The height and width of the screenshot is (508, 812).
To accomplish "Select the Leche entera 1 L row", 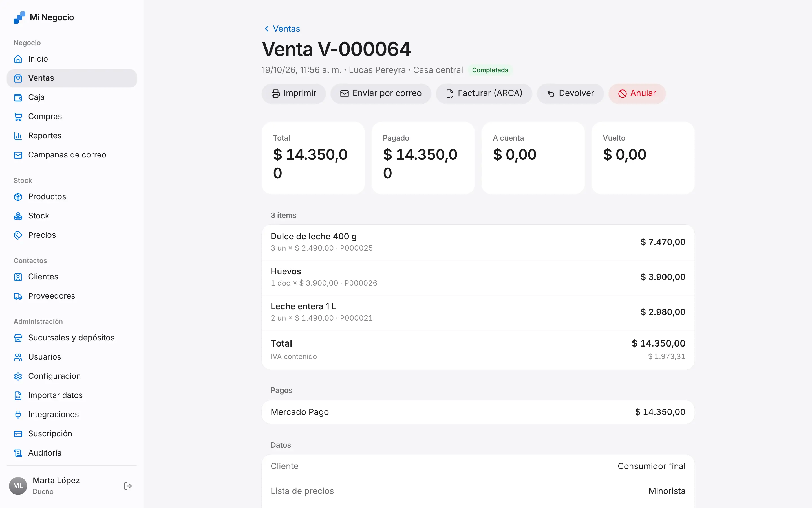I will point(478,312).
